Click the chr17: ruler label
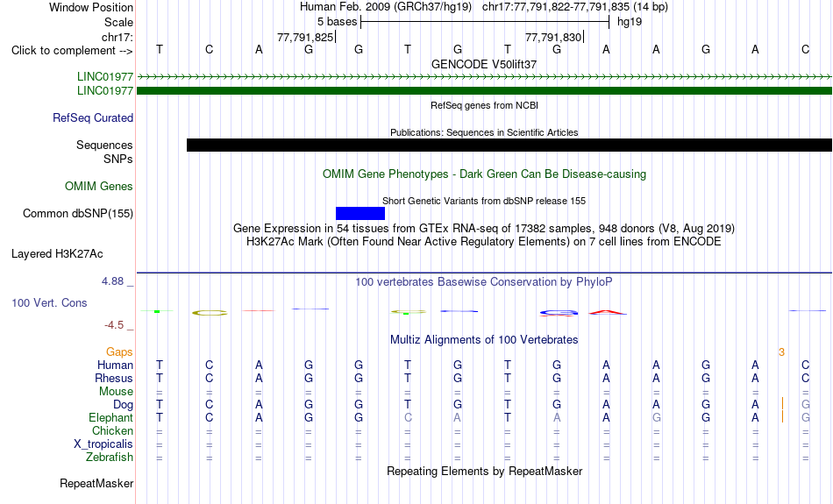This screenshot has height=504, width=833. coord(117,37)
